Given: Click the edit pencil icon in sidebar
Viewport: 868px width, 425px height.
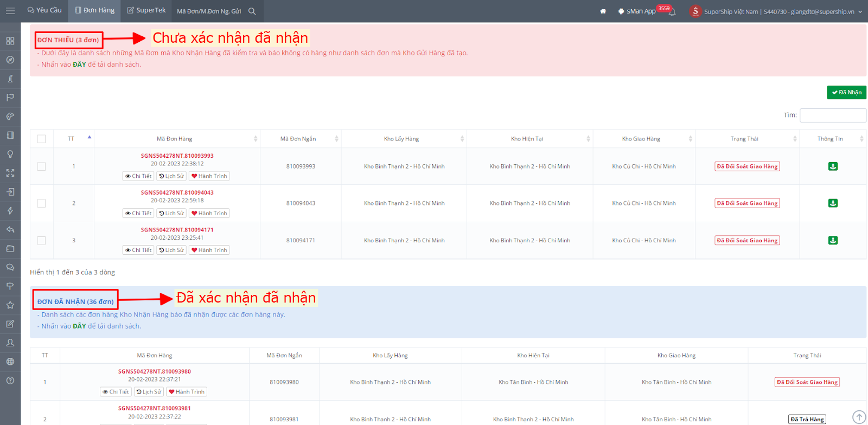Looking at the screenshot, I should 10,324.
